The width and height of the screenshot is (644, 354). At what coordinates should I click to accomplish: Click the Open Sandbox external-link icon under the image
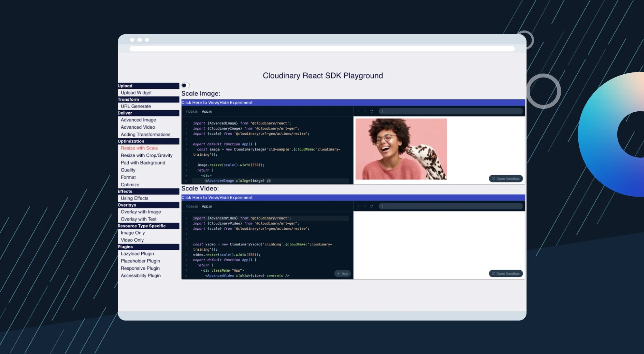[x=494, y=179]
